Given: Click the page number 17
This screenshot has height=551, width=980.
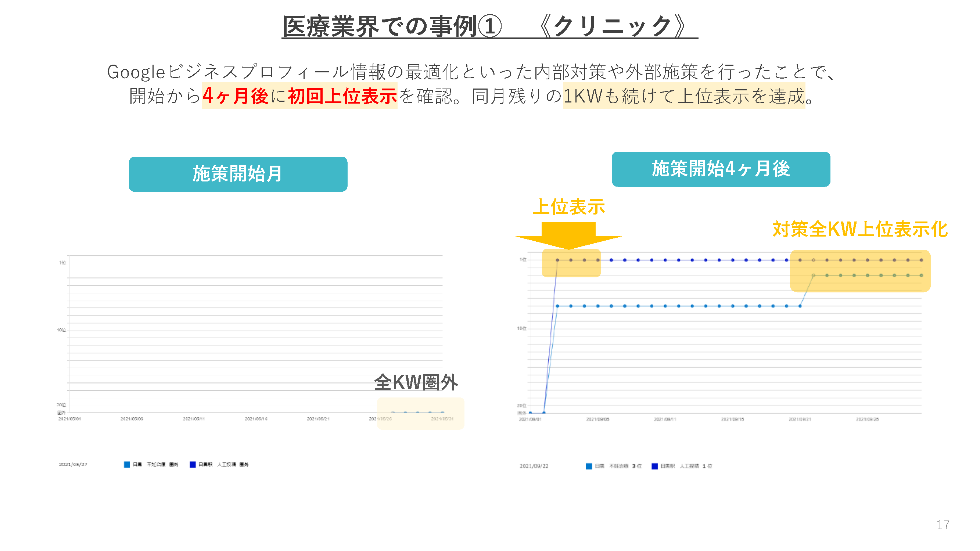Looking at the screenshot, I should (943, 525).
